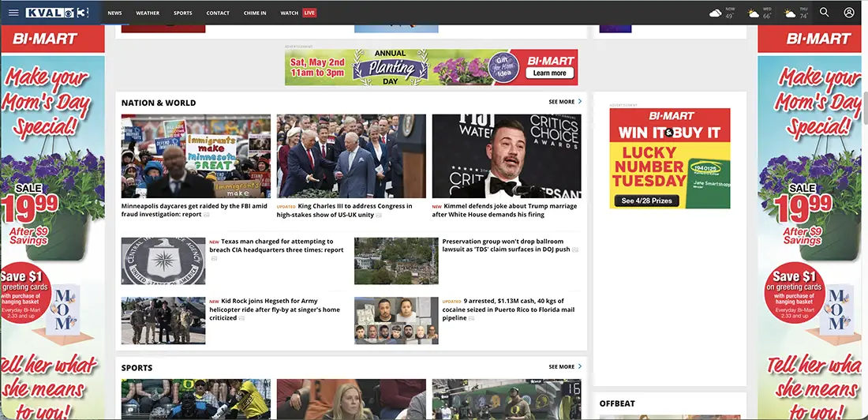The image size is (868, 420).
Task: Open the Jimmy Kimmel Critics Choice photo
Action: click(507, 156)
